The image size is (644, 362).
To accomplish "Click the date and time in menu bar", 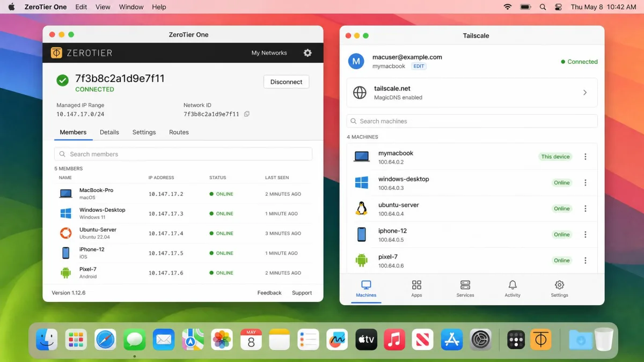I will (603, 7).
